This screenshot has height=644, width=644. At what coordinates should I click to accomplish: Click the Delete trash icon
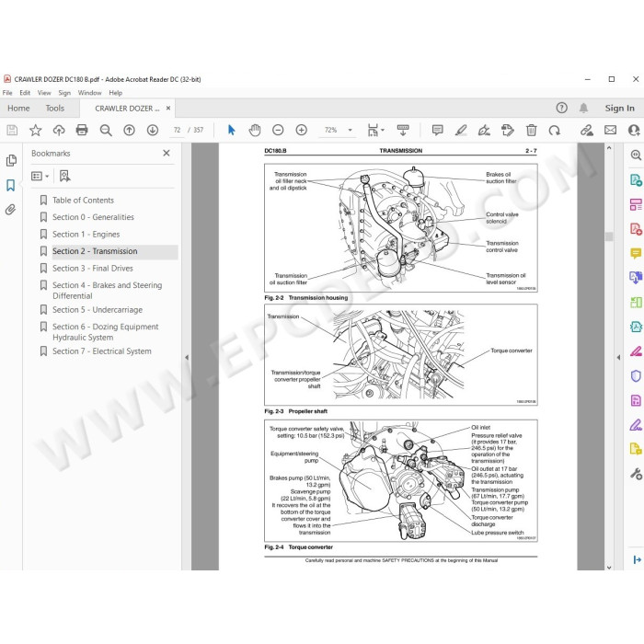pyautogui.click(x=531, y=131)
